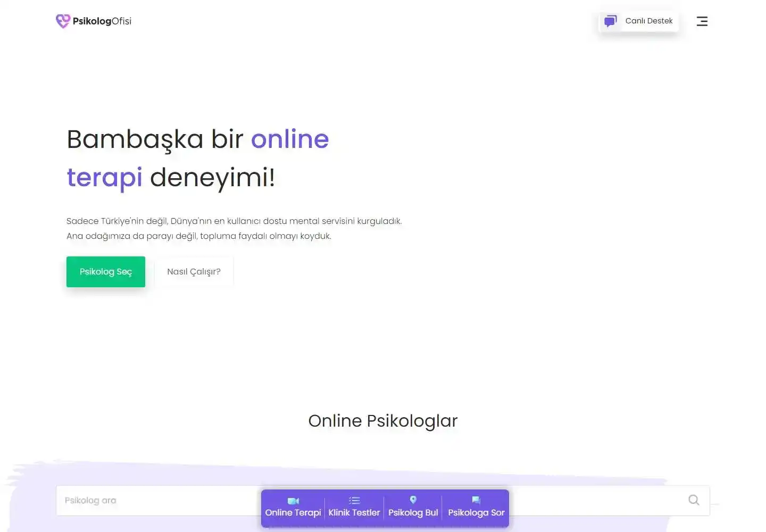Click the PsikologOfisi heart logo
This screenshot has width=766, height=532.
click(63, 21)
